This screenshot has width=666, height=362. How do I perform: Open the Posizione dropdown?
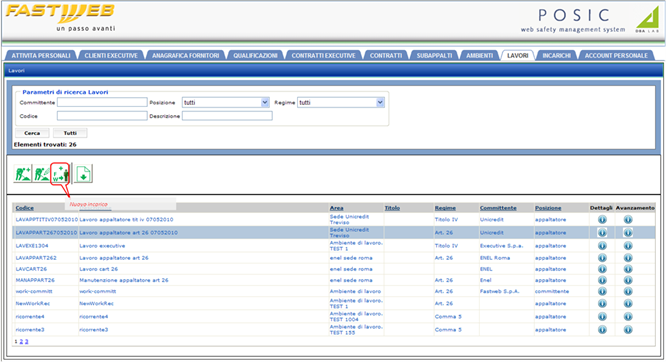(x=226, y=102)
